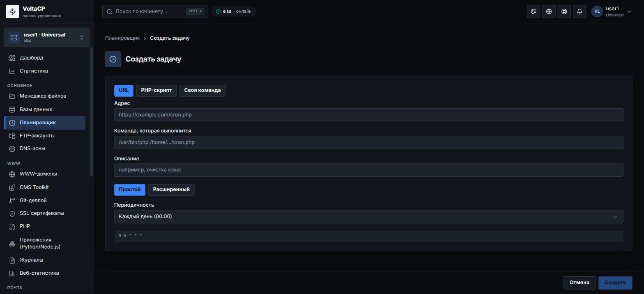Click the Журналы document icon
The height and width of the screenshot is (294, 644).
coord(12,260)
